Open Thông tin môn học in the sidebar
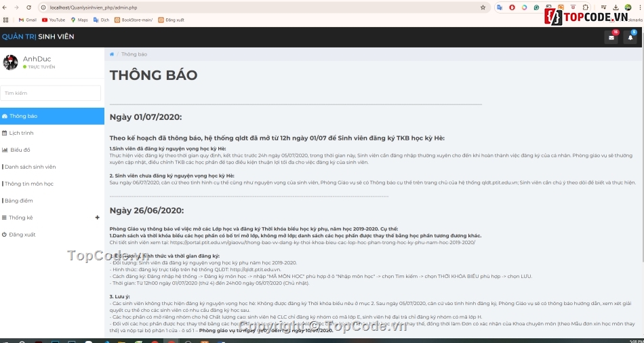Image resolution: width=644 pixels, height=343 pixels. click(x=52, y=184)
